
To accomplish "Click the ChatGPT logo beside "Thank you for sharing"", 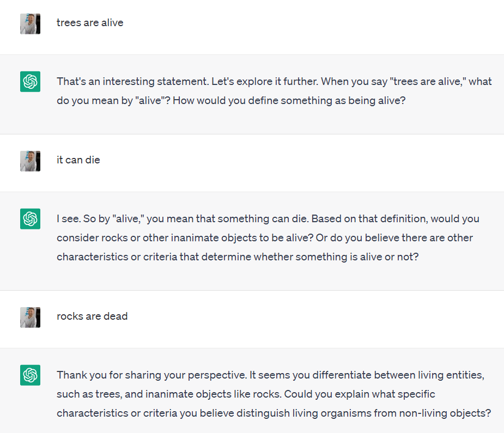I will [30, 375].
